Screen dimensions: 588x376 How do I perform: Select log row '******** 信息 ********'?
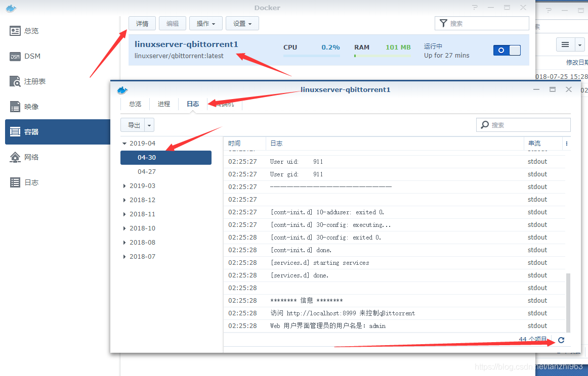[x=395, y=301]
